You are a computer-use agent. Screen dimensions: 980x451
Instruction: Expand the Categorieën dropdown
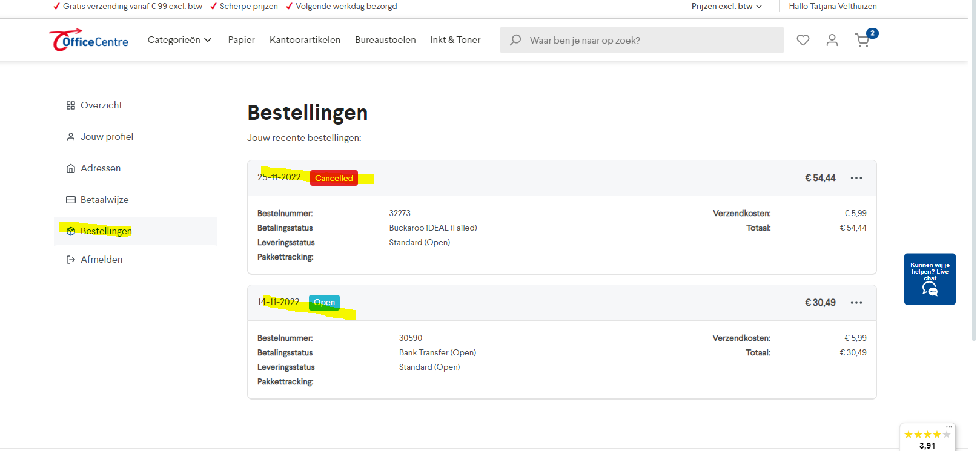(x=179, y=40)
